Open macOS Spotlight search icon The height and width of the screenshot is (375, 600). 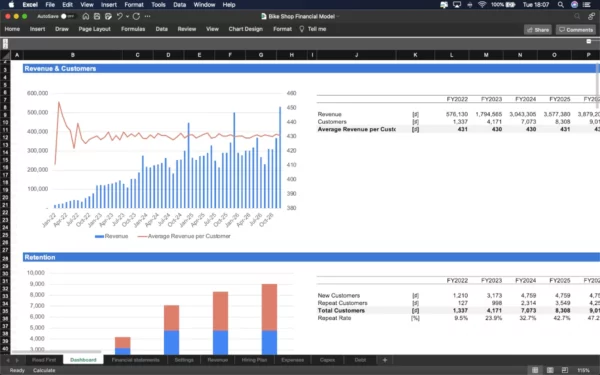(561, 5)
